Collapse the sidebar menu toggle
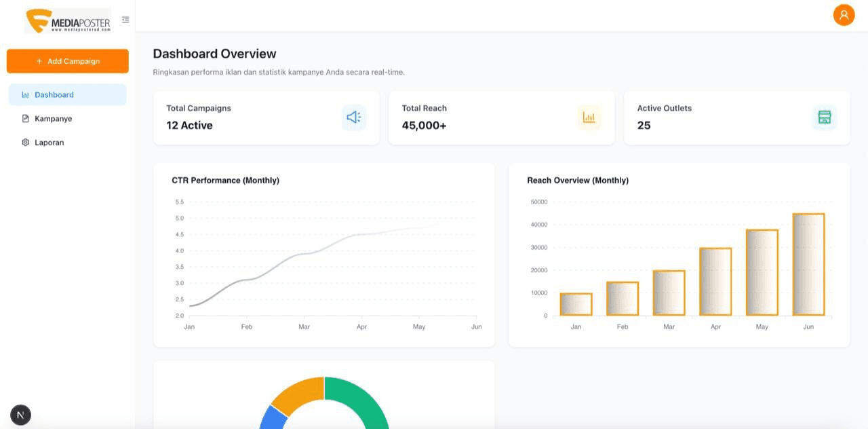Viewport: 868px width, 429px height. [x=125, y=20]
